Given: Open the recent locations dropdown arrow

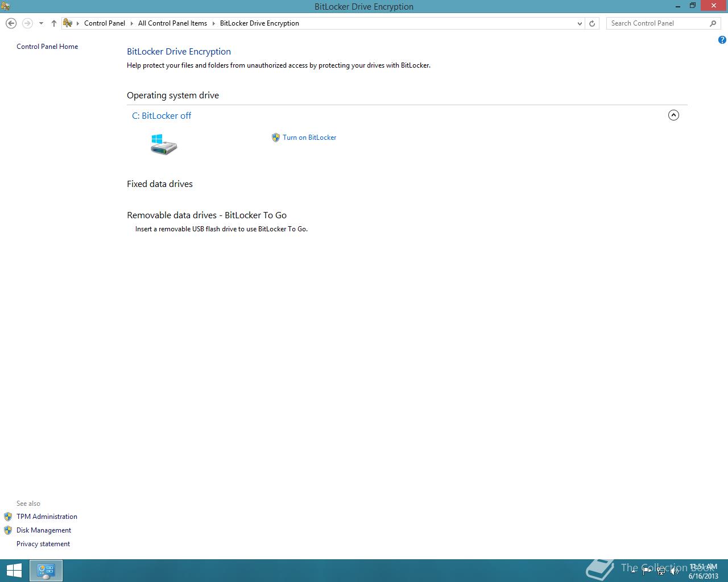Looking at the screenshot, I should tap(41, 23).
